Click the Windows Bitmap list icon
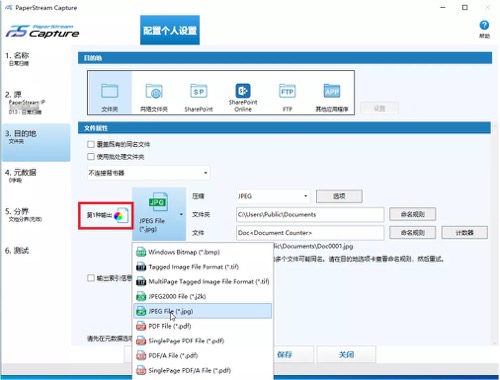This screenshot has width=500, height=380. [141, 252]
